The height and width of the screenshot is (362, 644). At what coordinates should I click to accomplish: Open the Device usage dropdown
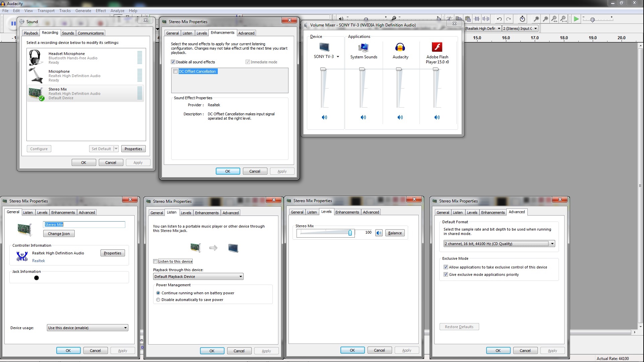point(87,328)
